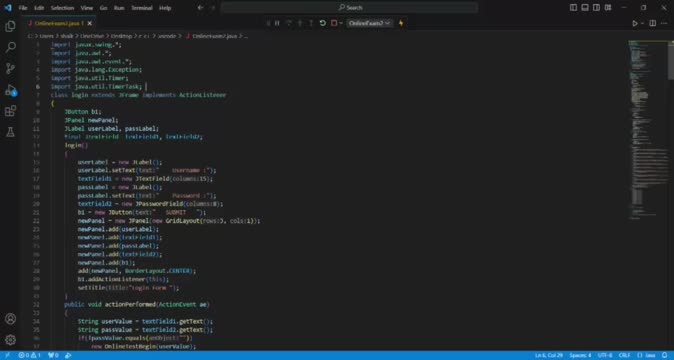674x360 pixels.
Task: Close the OnlineExam2.java tab
Action: pos(89,23)
